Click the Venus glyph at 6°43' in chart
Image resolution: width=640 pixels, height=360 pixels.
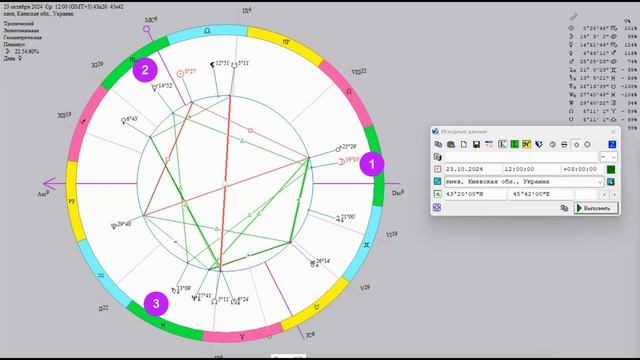pyautogui.click(x=123, y=121)
